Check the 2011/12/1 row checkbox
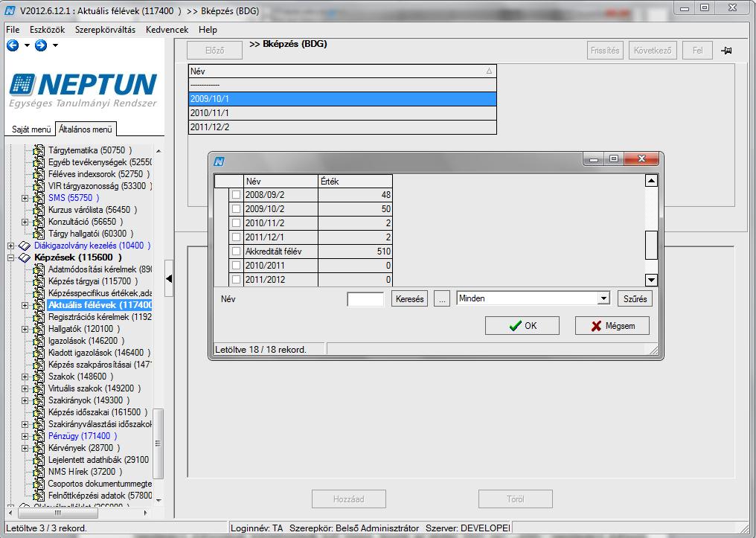The width and height of the screenshot is (756, 538). click(x=237, y=237)
